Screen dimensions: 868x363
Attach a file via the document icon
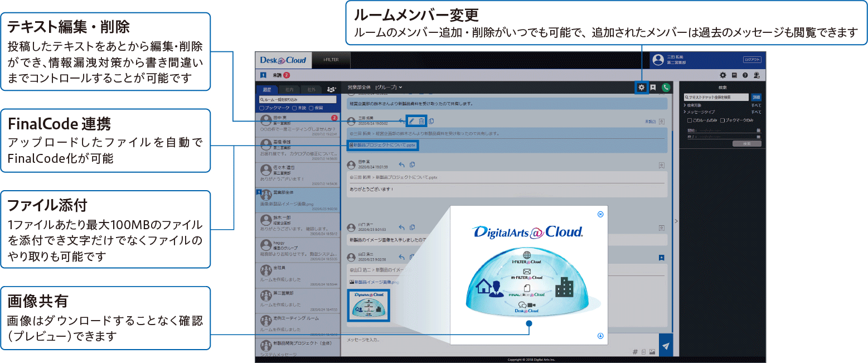pos(643,352)
